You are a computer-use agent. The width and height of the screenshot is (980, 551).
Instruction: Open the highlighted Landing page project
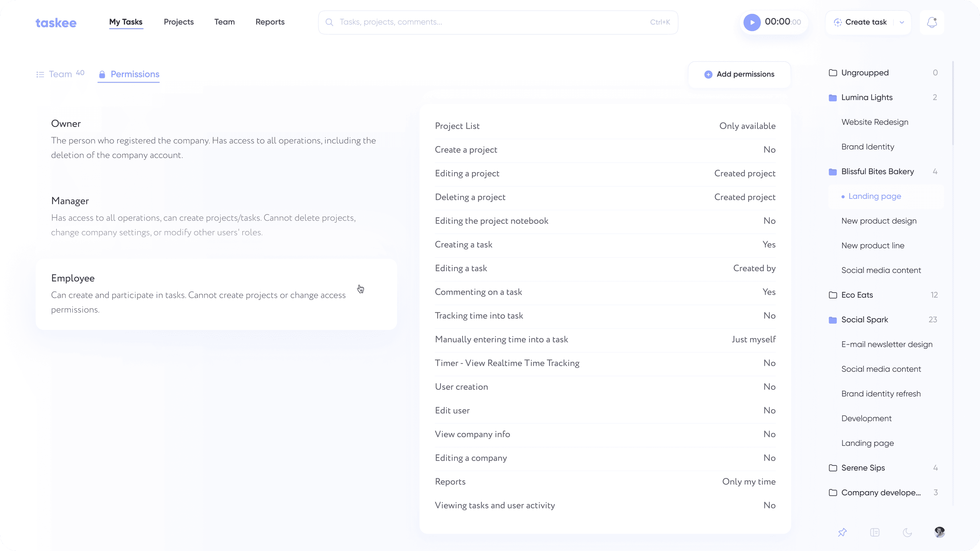tap(886, 196)
